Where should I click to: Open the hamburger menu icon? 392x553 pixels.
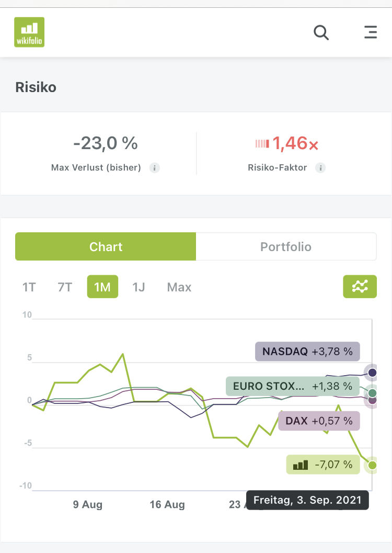[x=370, y=32]
